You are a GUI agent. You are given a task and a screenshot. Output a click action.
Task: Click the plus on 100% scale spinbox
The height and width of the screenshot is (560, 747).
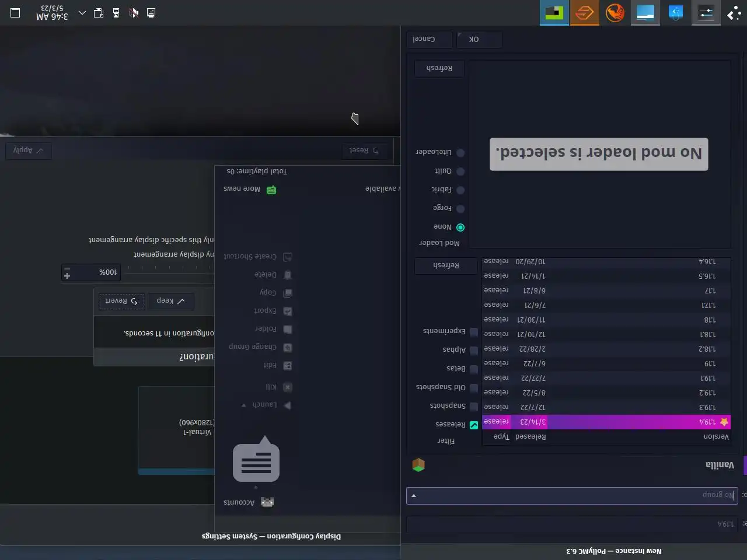pos(67,275)
